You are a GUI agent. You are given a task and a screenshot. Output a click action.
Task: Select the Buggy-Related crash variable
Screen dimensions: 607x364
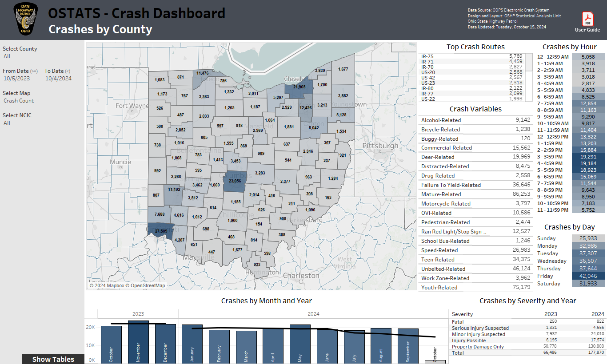[475, 138]
